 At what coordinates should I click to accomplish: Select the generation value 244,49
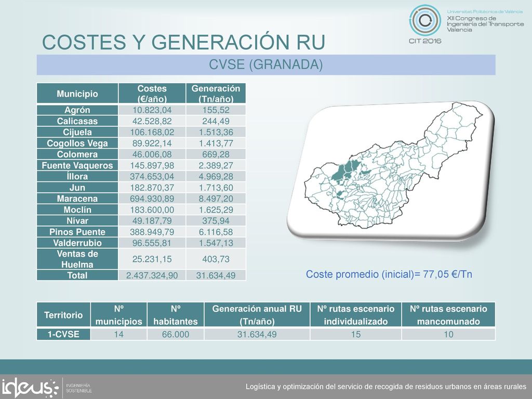coord(216,121)
